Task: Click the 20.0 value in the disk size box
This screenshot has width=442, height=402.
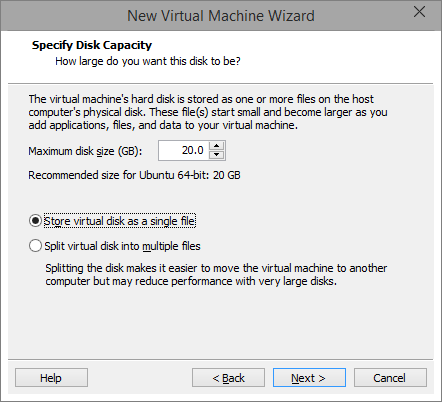Action: (193, 150)
